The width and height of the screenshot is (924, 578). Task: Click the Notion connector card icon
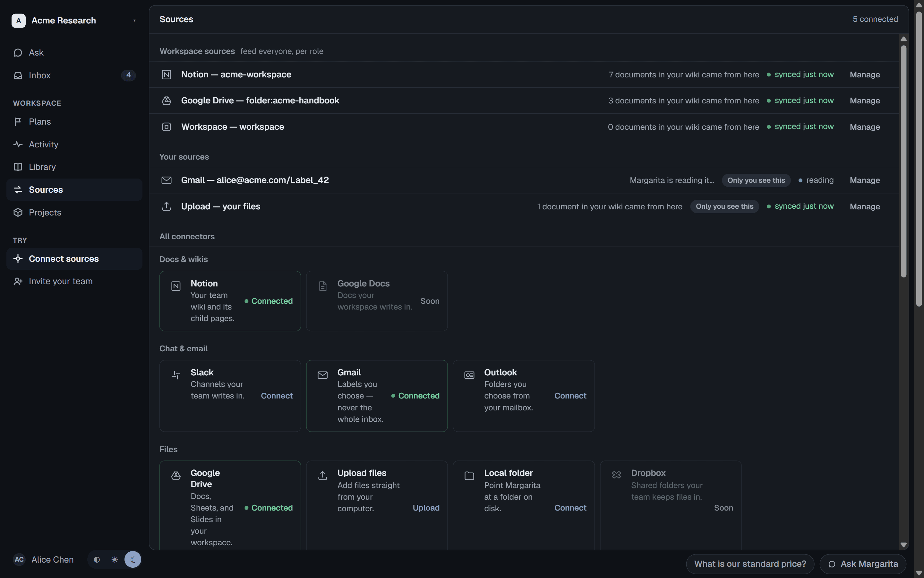175,286
